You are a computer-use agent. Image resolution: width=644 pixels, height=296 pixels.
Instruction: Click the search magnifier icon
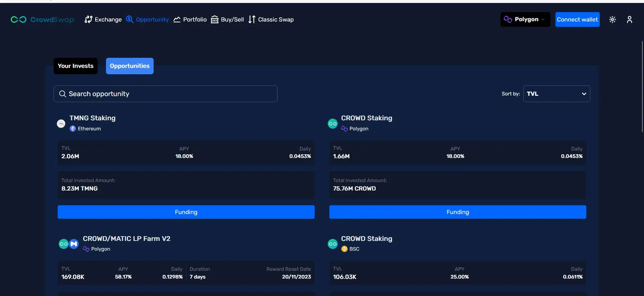62,94
